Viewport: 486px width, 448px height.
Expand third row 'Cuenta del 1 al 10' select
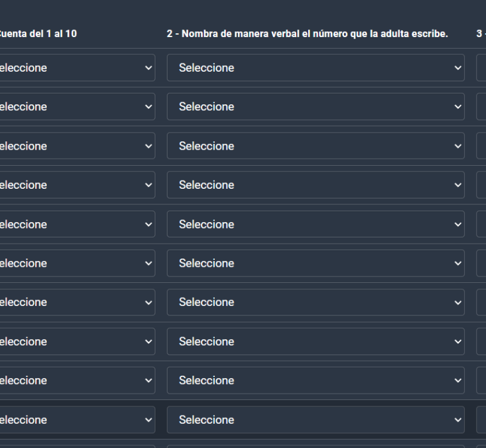click(x=77, y=146)
